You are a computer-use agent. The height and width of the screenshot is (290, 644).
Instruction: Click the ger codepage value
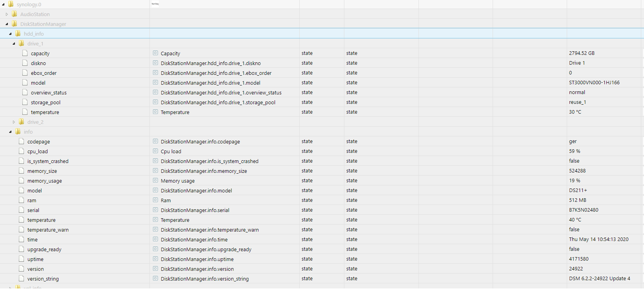[573, 141]
